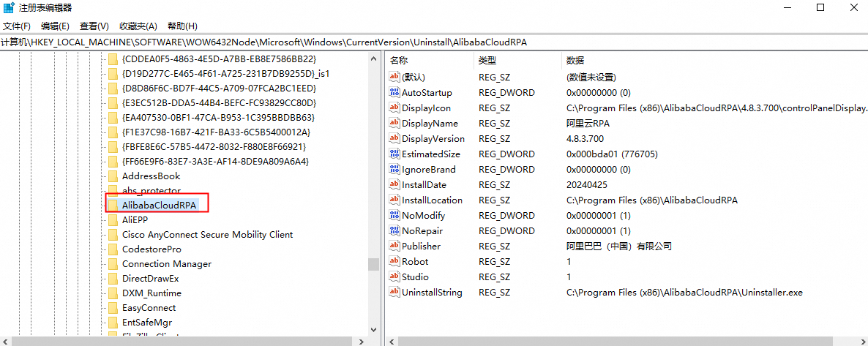Select the {CDDEA0F5-4863-4E5D-A7BB-EB8E7586BB22} key
868x346 pixels.
point(220,59)
